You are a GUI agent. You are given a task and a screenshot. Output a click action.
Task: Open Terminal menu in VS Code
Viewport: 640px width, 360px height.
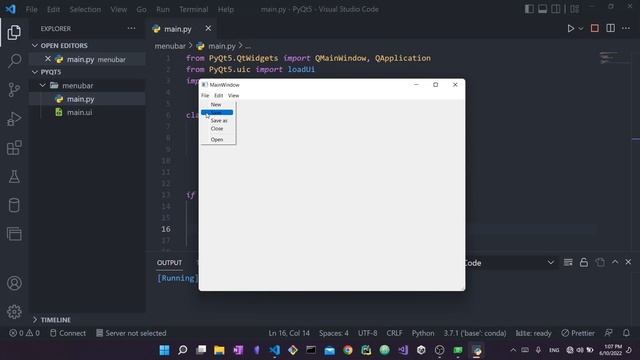(x=193, y=9)
